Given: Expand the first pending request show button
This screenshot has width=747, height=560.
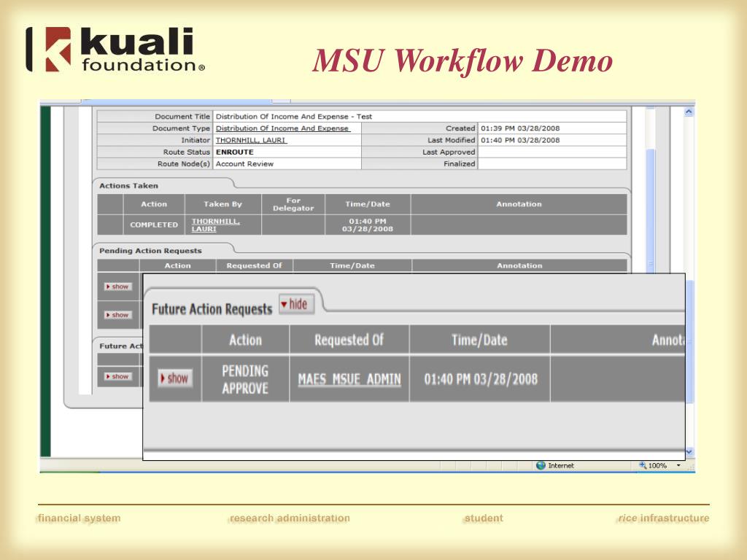Looking at the screenshot, I should [x=117, y=286].
